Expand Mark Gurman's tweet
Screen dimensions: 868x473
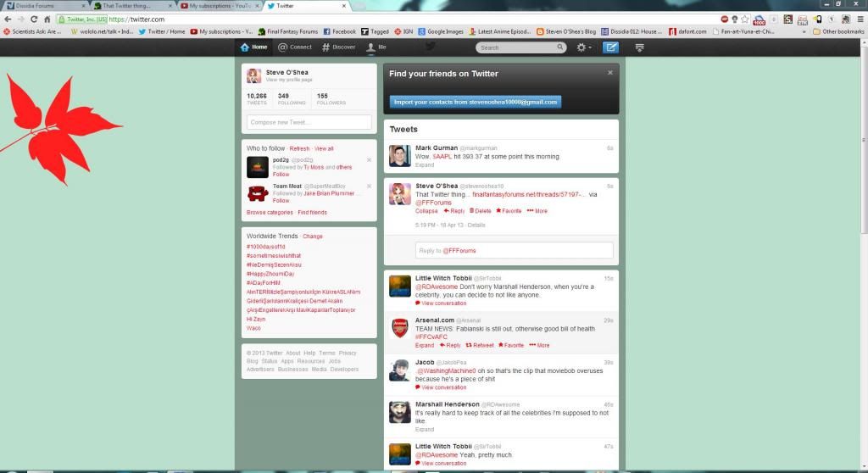(x=425, y=165)
